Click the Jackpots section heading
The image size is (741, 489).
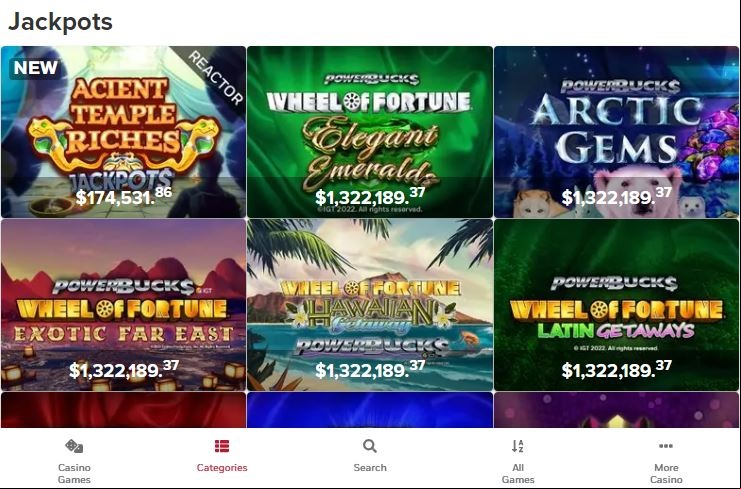pos(60,22)
